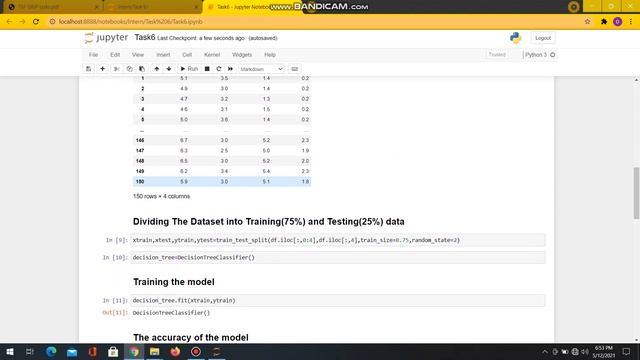Open the cell type Markdown dropdown
Image resolution: width=640 pixels, height=360 pixels.
[261, 69]
